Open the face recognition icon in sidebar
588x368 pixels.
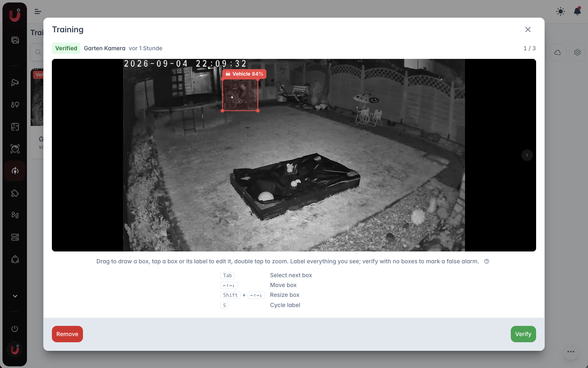[15, 149]
